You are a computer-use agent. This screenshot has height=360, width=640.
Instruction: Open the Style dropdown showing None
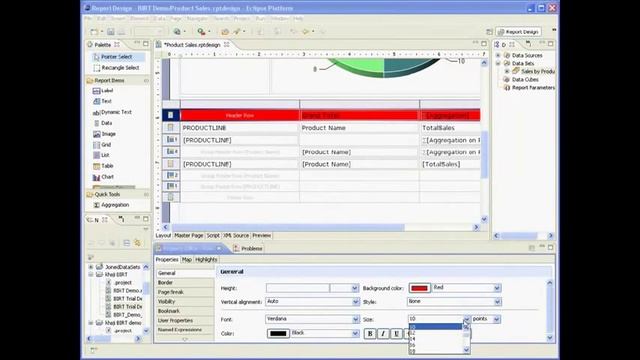click(497, 302)
